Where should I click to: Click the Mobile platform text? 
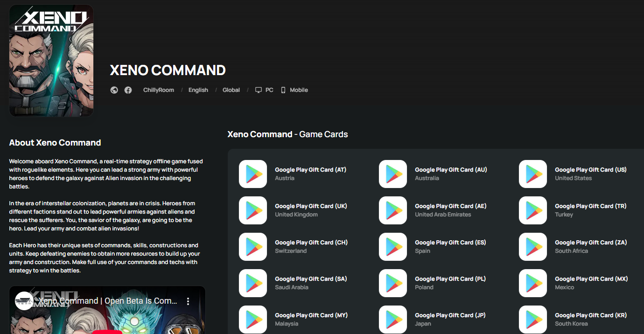coord(299,90)
